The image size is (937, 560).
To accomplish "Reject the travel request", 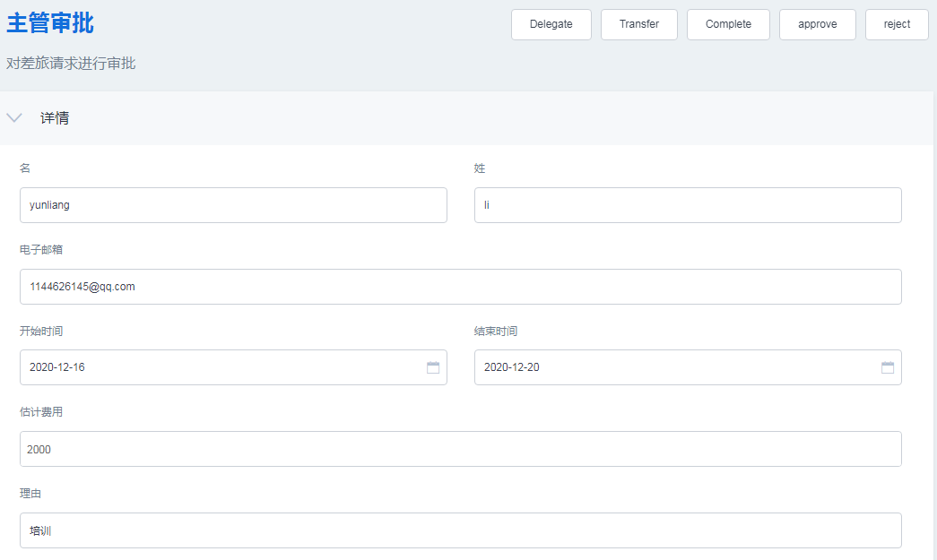I will (x=897, y=24).
